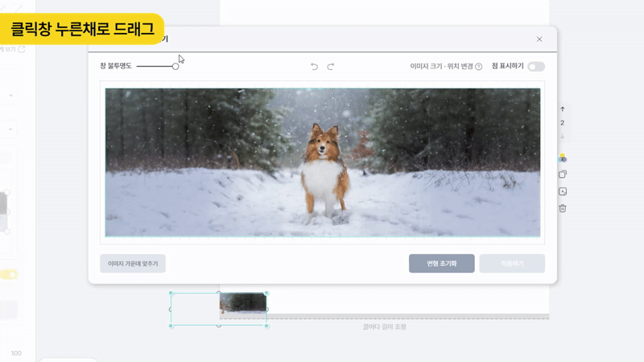The image size is (644, 362).
Task: Click the animation play-box icon in side toolbar
Action: pyautogui.click(x=562, y=191)
